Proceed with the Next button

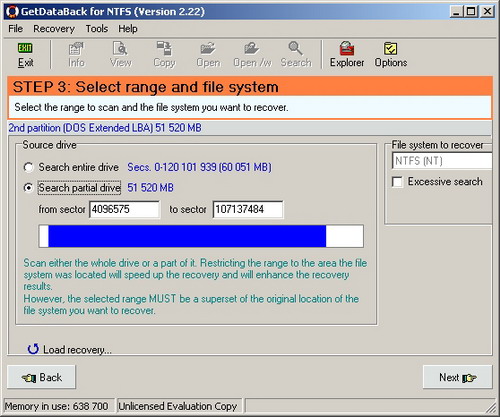[x=457, y=377]
